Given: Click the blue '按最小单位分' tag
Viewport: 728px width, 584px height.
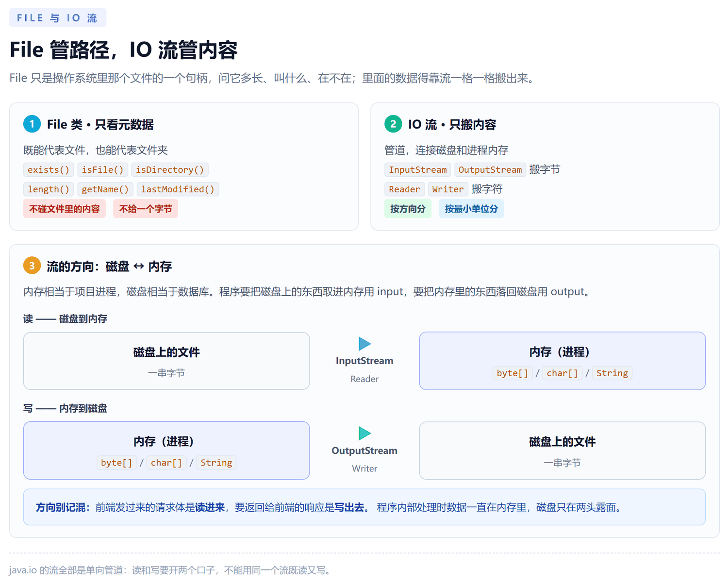Looking at the screenshot, I should click(x=471, y=209).
